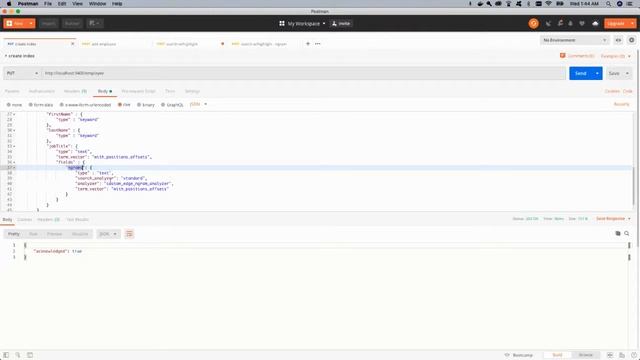Switch status bar toggle to Browse
Image resolution: width=640 pixels, height=360 pixels.
pos(586,355)
